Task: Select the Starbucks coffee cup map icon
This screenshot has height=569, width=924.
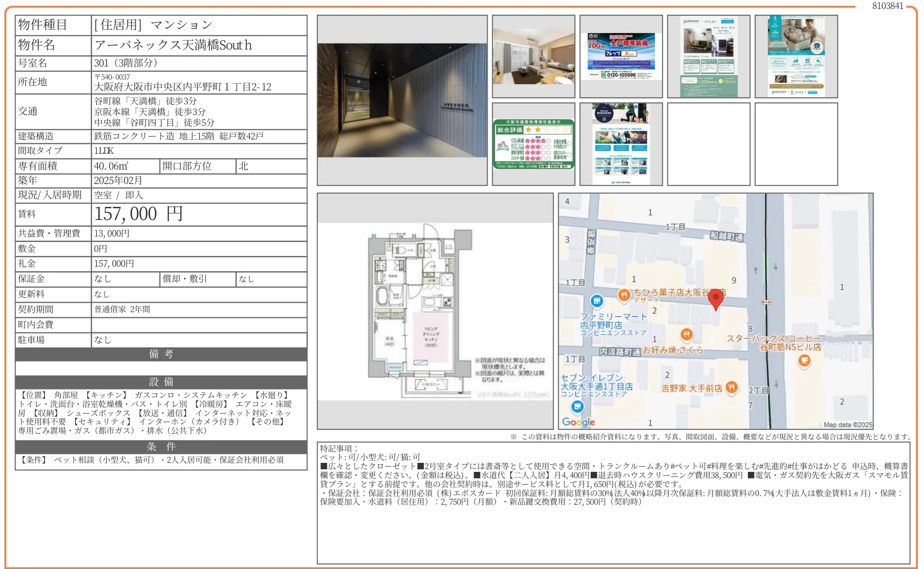Action: 805,360
